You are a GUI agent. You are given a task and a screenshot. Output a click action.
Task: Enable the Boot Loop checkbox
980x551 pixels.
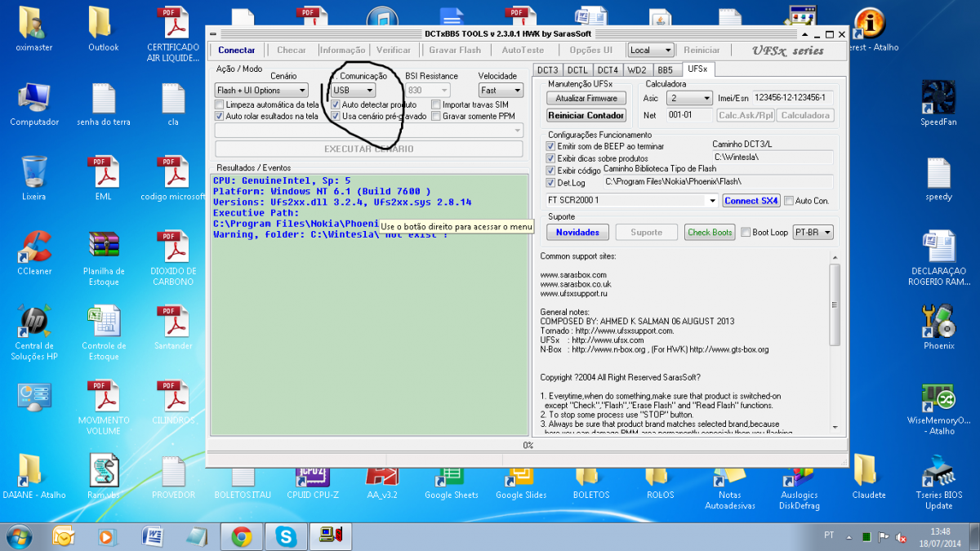tap(746, 233)
